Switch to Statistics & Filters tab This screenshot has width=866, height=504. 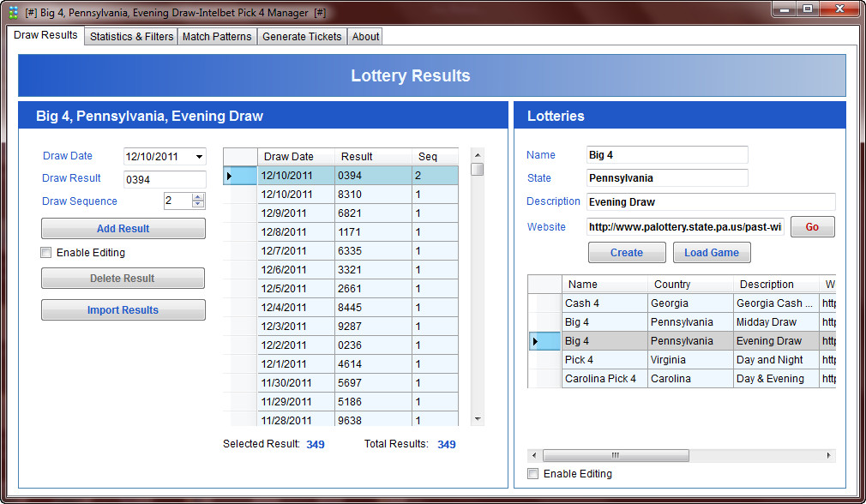(x=131, y=37)
